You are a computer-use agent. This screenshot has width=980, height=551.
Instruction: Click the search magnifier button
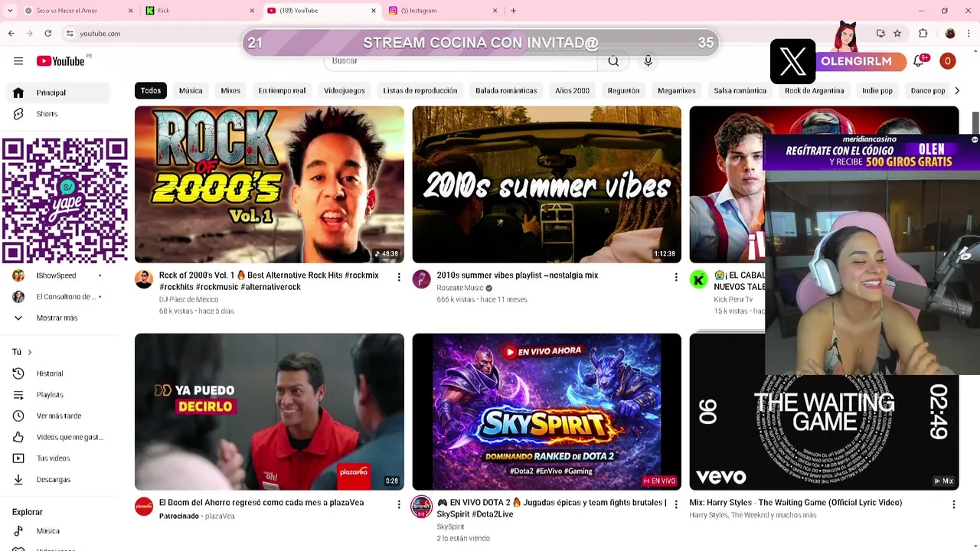click(613, 61)
